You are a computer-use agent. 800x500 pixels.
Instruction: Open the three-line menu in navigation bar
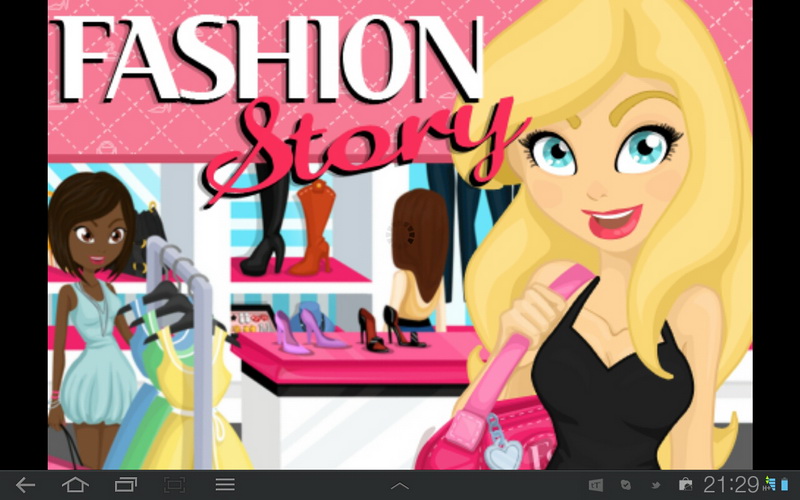224,485
